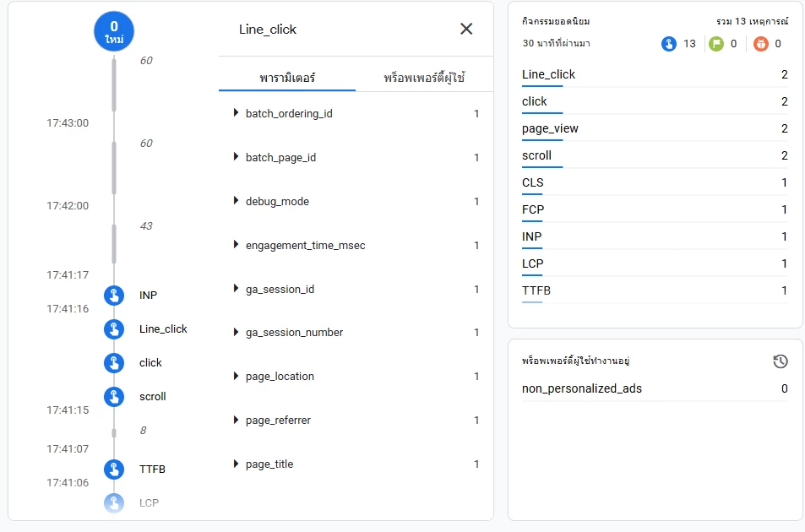
Task: Click the blue events counter icon showing 13
Action: pos(669,44)
